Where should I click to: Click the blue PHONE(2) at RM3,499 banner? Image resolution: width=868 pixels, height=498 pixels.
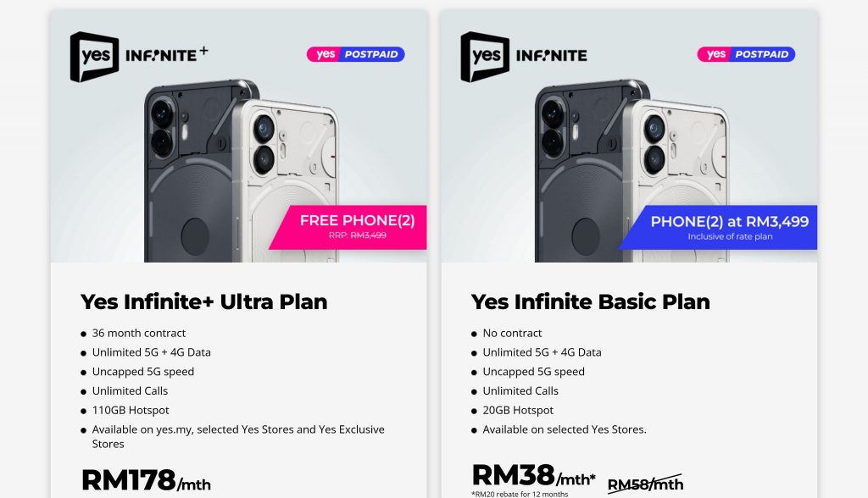[x=719, y=228]
